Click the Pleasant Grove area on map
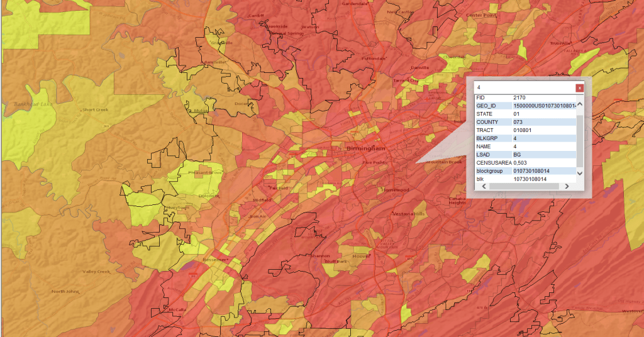This screenshot has width=644, height=337. 207,172
